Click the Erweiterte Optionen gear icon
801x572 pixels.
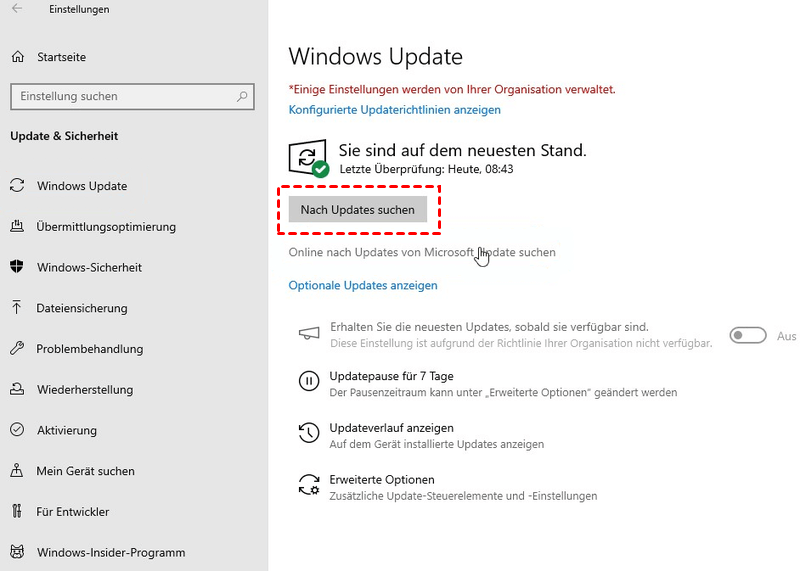coord(309,486)
